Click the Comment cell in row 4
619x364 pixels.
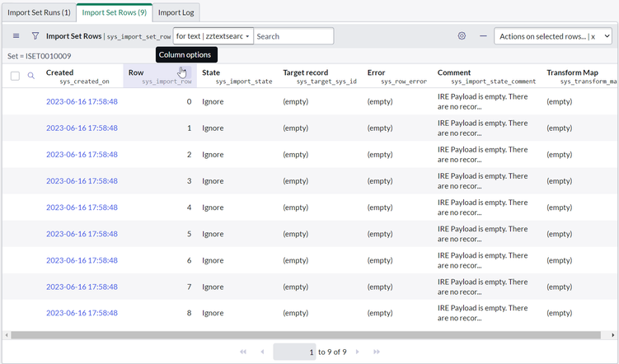point(482,208)
